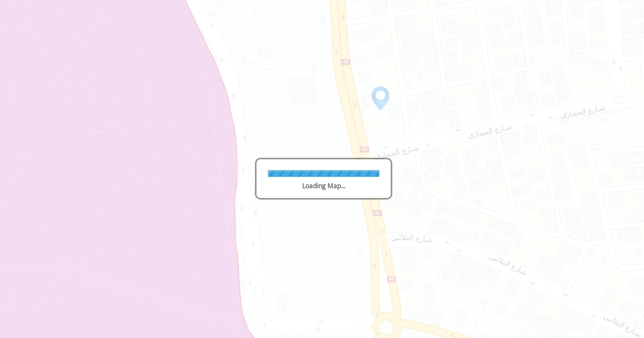Click the middle شارع الثلاثين street label
The height and width of the screenshot is (338, 644).
pos(507,264)
